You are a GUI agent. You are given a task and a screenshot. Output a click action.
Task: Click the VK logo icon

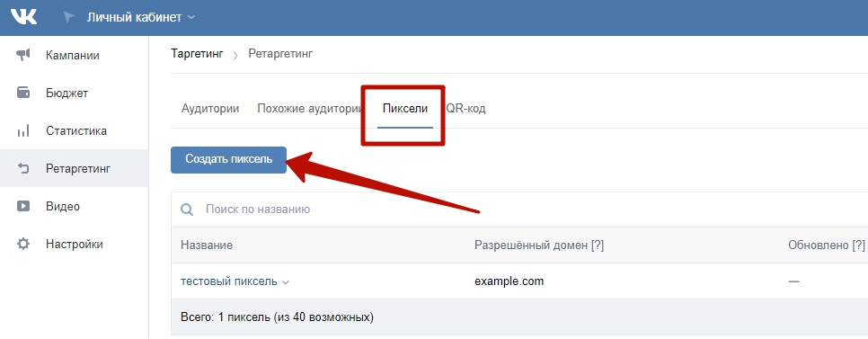pyautogui.click(x=23, y=17)
